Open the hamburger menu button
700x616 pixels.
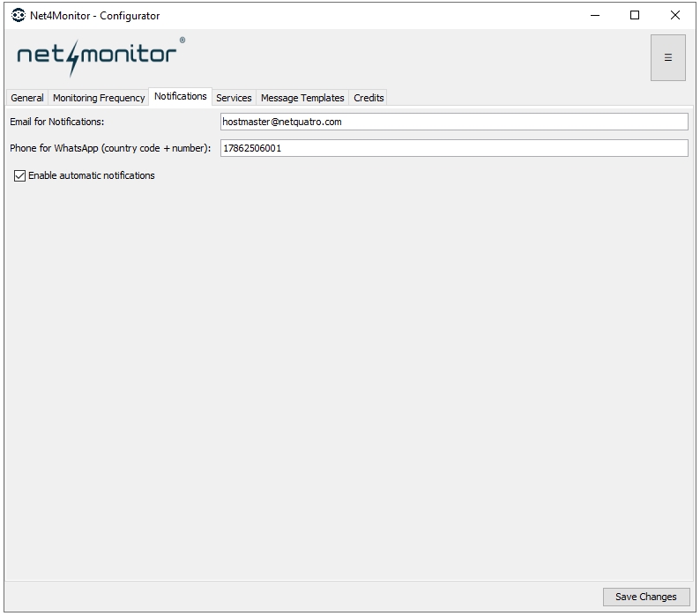[x=667, y=57]
